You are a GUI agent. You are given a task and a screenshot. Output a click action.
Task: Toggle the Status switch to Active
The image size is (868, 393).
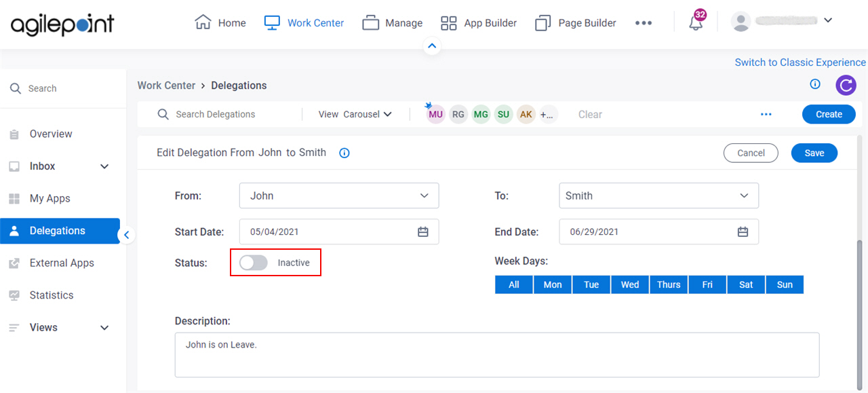(x=254, y=263)
